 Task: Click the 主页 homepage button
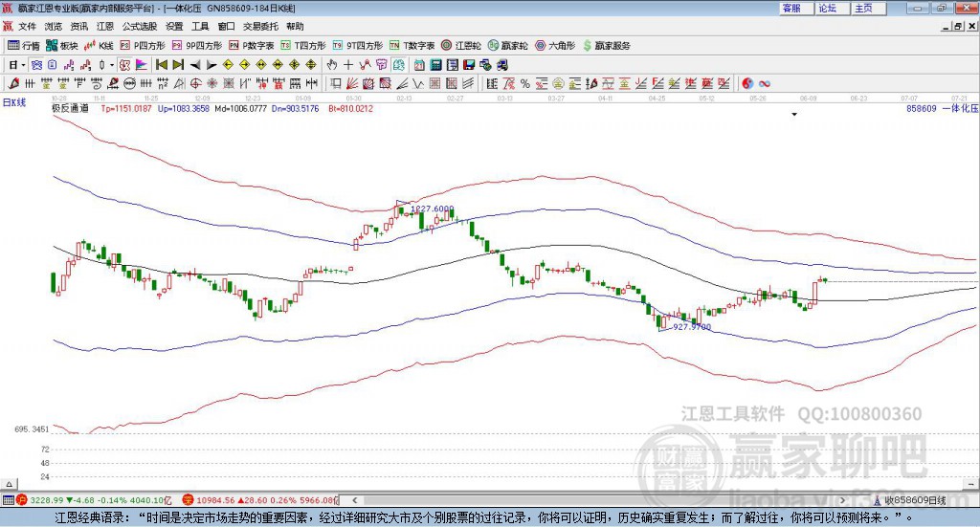tap(868, 8)
